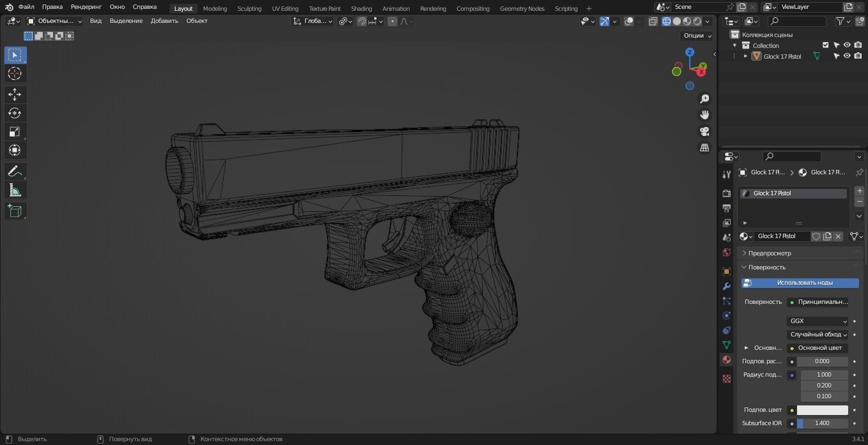Enable the snapping magnet toggle

coord(362,21)
